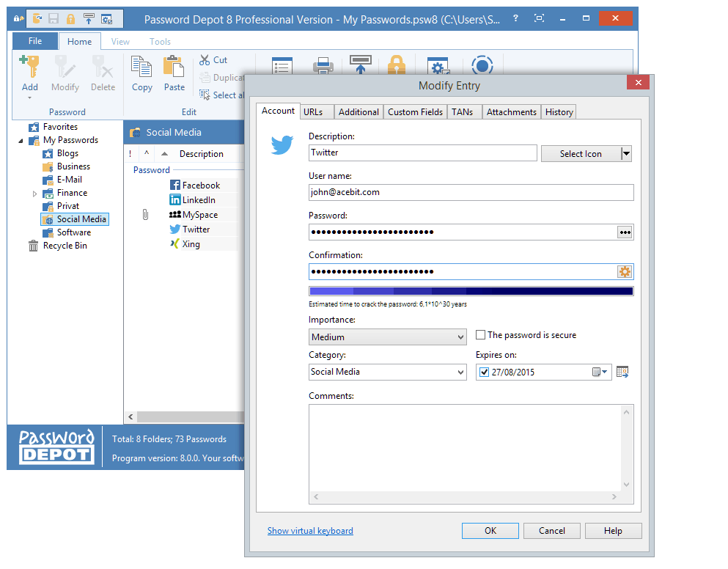The image size is (728, 569).
Task: Click the Modify key icon in ribbon
Action: coord(65,67)
